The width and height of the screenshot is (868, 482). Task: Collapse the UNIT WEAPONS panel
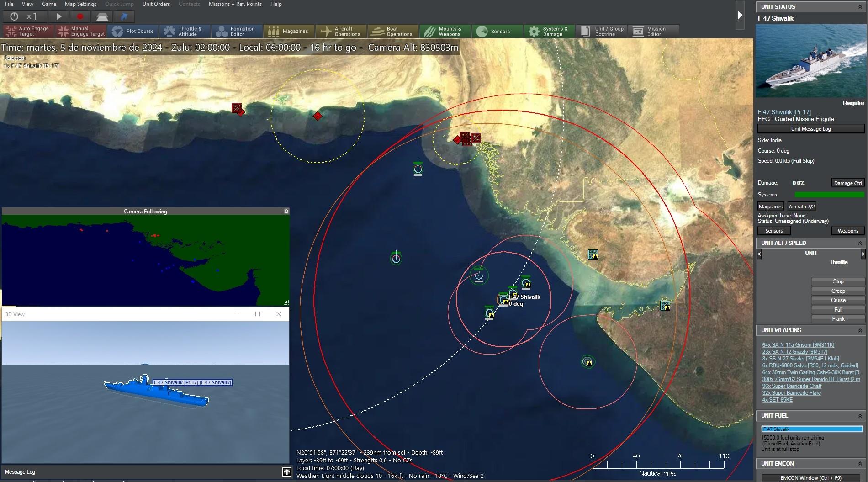[861, 330]
